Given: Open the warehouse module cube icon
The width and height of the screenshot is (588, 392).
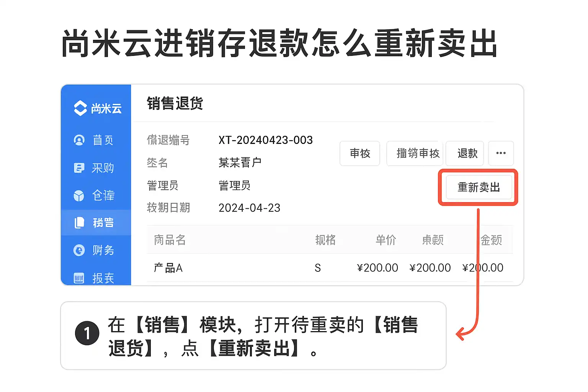Looking at the screenshot, I should [79, 196].
